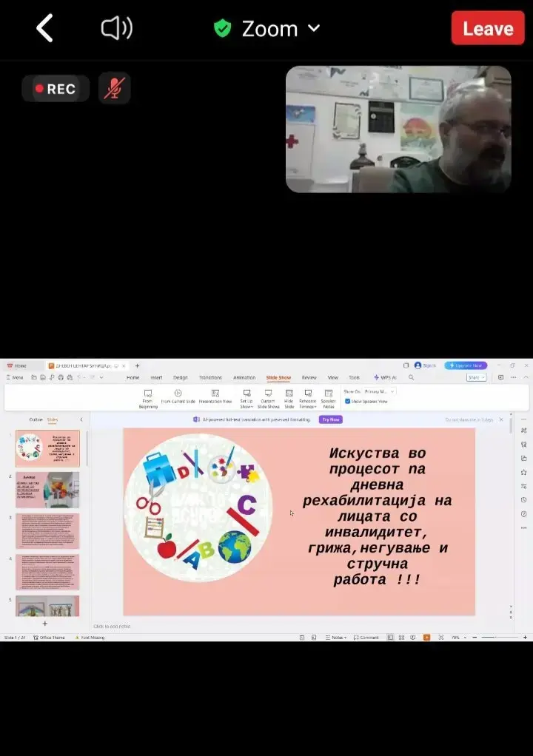Open the Notes dropdown in the status bar

tap(336, 638)
